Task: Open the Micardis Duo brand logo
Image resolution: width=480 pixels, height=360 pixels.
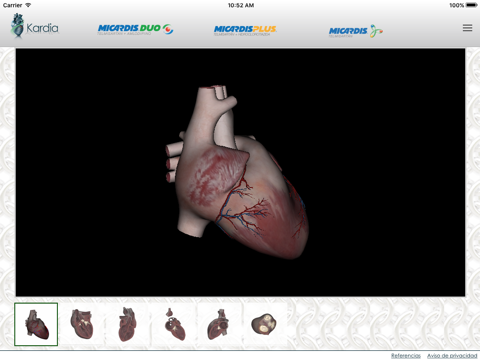Action: (x=135, y=29)
